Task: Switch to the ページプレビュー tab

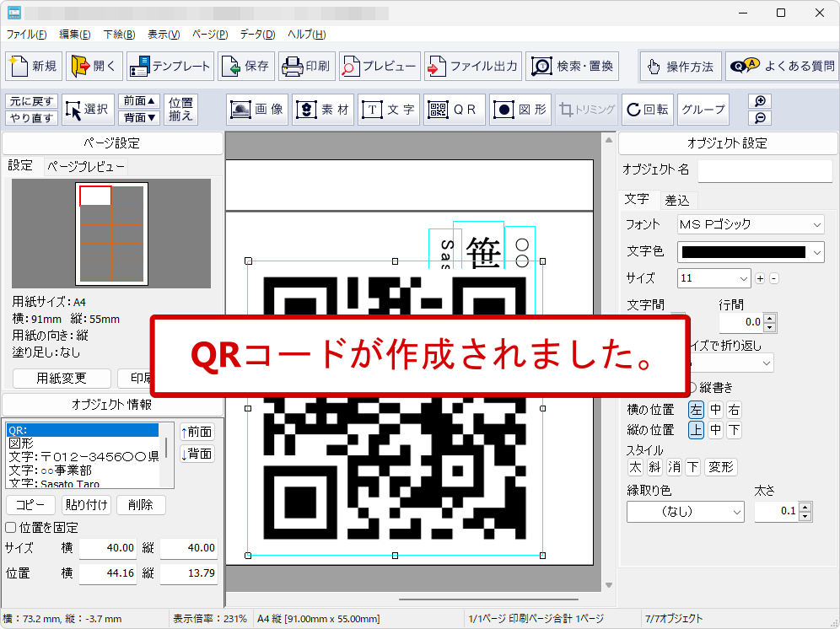Action: tap(86, 167)
